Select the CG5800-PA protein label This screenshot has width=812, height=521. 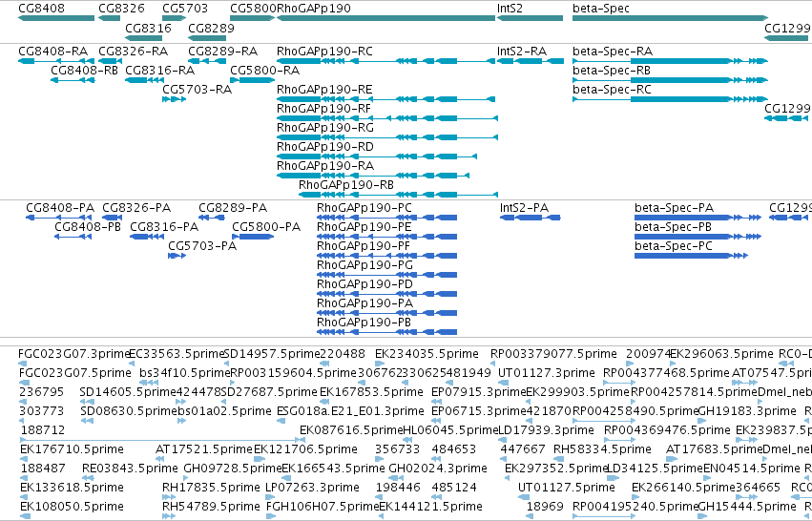point(266,227)
